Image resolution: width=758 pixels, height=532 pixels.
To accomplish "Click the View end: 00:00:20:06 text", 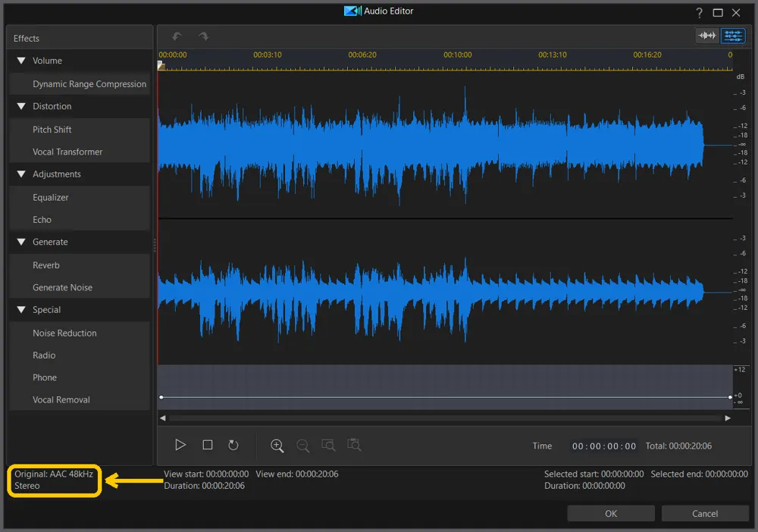I will [x=297, y=474].
